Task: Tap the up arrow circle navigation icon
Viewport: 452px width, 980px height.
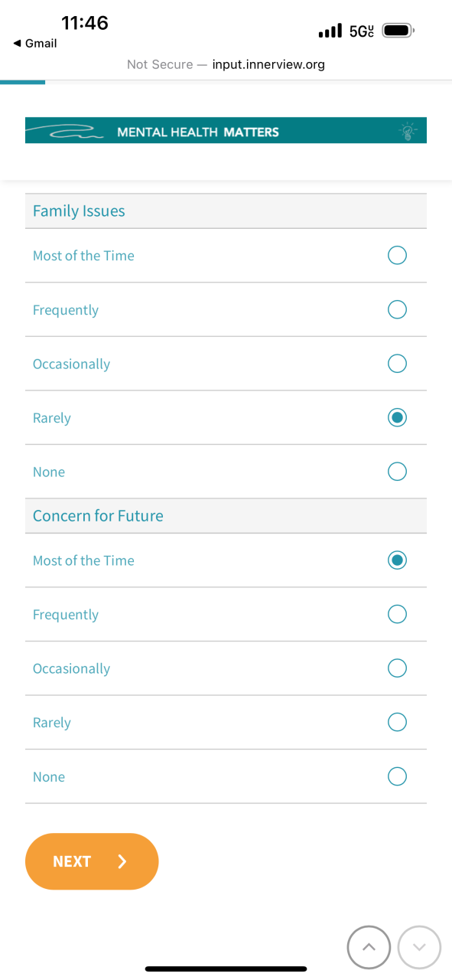Action: pos(369,947)
